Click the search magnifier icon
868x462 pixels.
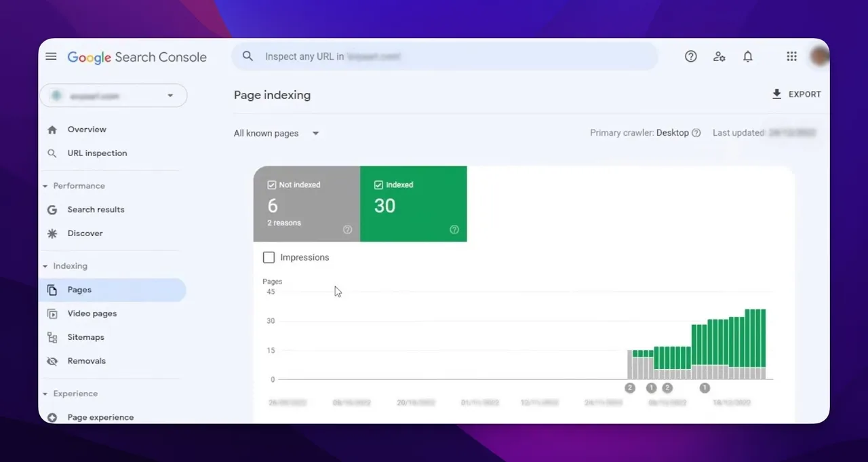248,56
